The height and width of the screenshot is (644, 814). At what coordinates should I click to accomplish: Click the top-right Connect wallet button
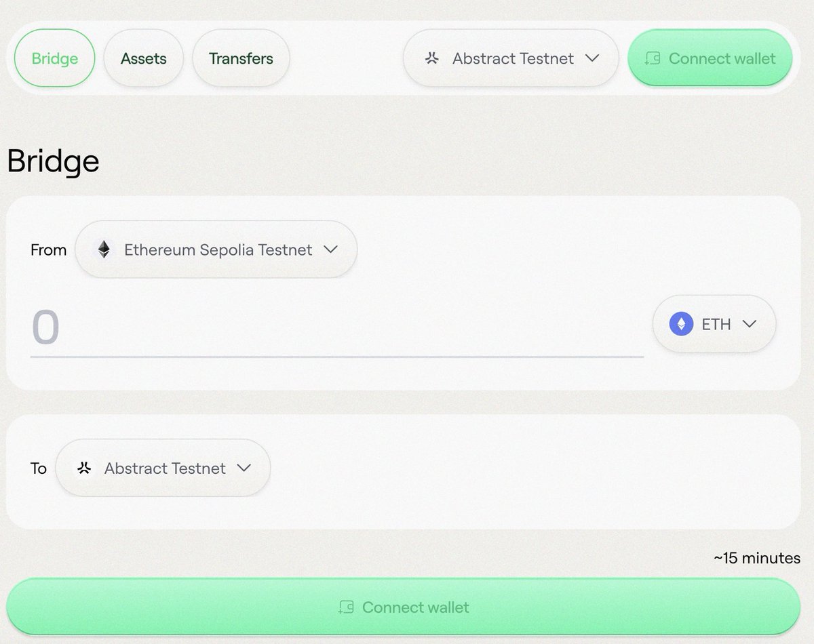point(710,58)
